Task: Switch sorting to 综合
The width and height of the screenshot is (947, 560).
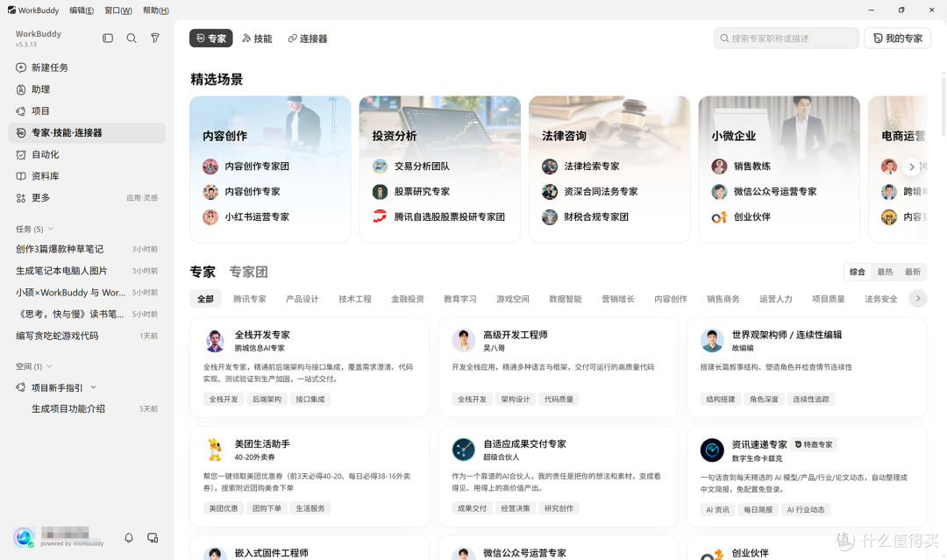Action: point(857,273)
